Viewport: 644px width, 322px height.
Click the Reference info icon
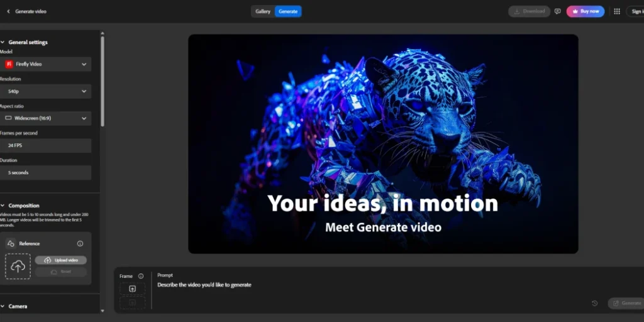80,243
